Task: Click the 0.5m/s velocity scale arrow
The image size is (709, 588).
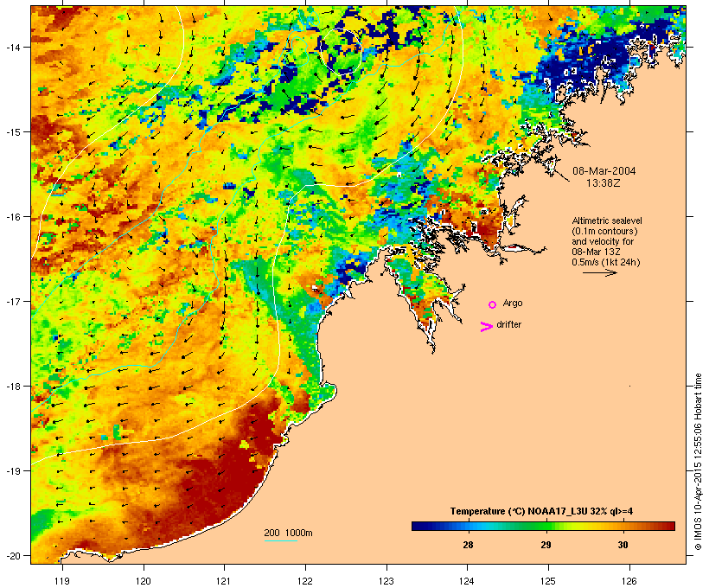Action: pyautogui.click(x=599, y=272)
